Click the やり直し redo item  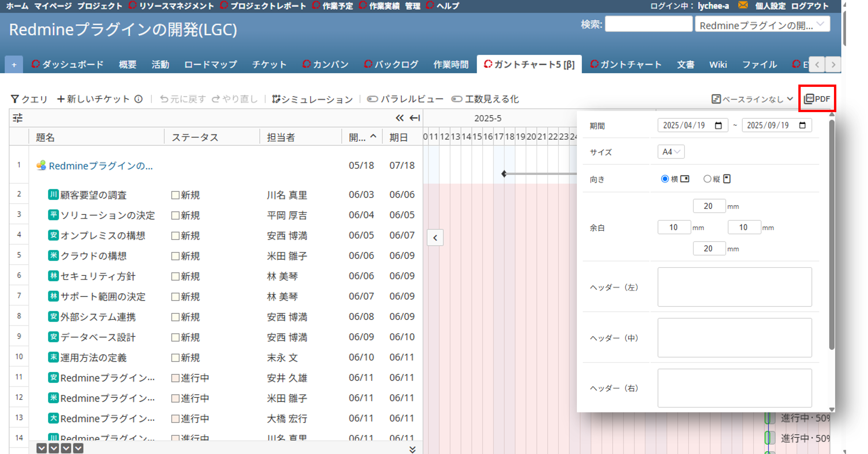click(x=234, y=99)
